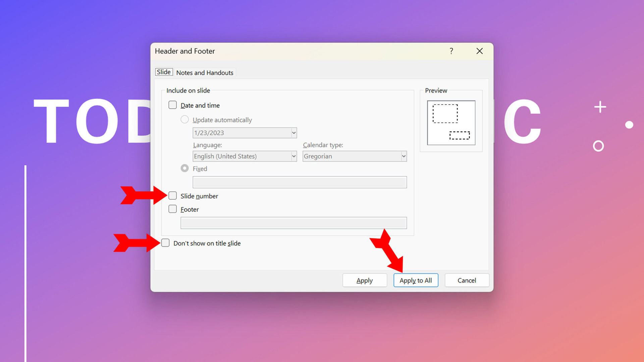Enable the Date and time checkbox
Viewport: 644px width, 362px height.
coord(172,105)
